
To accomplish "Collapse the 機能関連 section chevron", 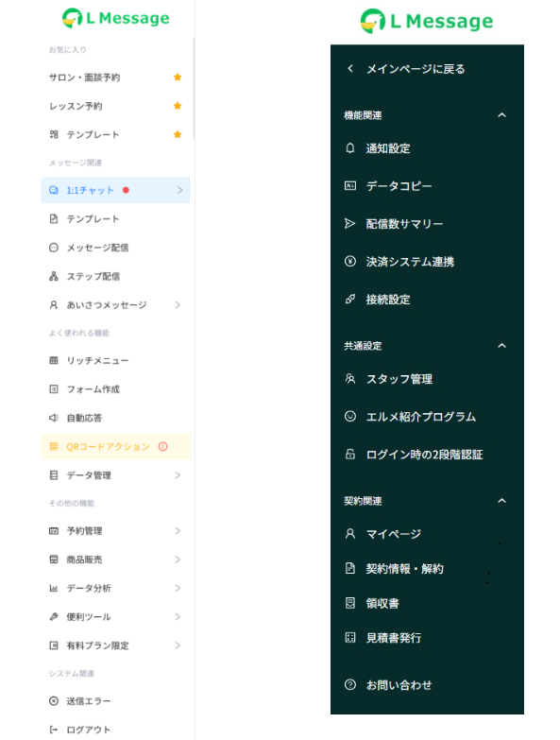I will [x=502, y=114].
